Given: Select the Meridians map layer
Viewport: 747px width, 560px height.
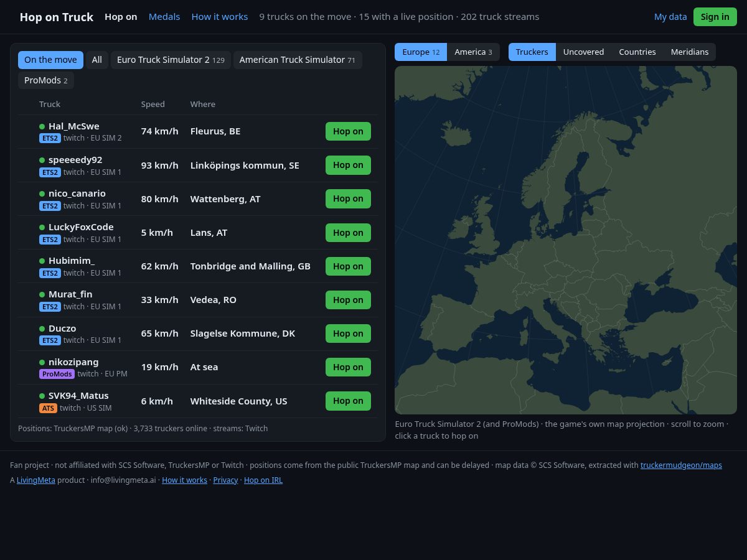Looking at the screenshot, I should click(x=690, y=52).
